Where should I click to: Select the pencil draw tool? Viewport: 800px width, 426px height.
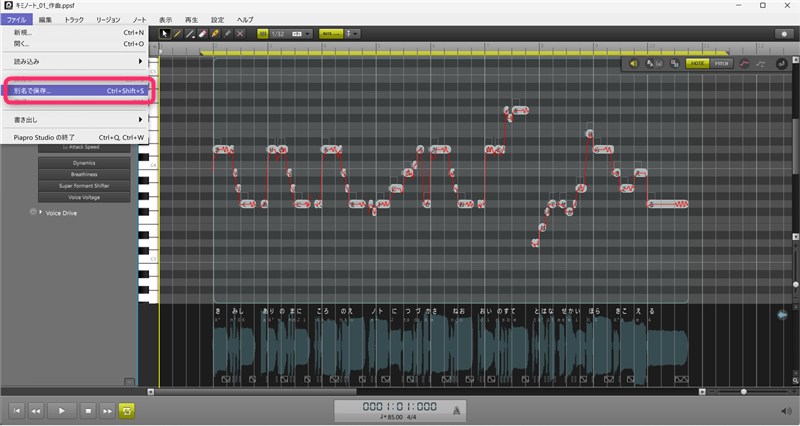tap(177, 34)
